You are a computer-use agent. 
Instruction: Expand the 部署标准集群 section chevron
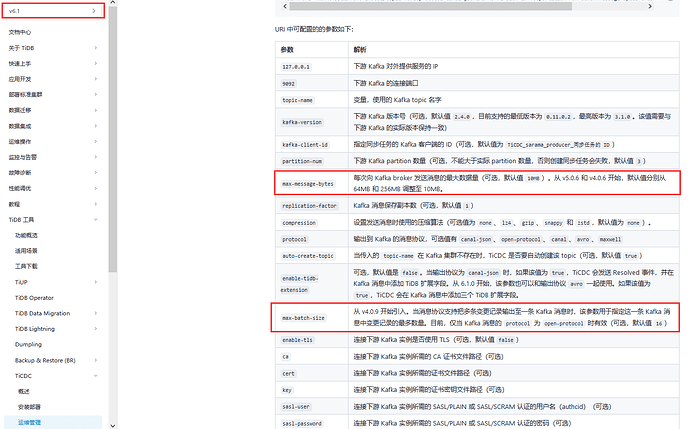[95, 94]
